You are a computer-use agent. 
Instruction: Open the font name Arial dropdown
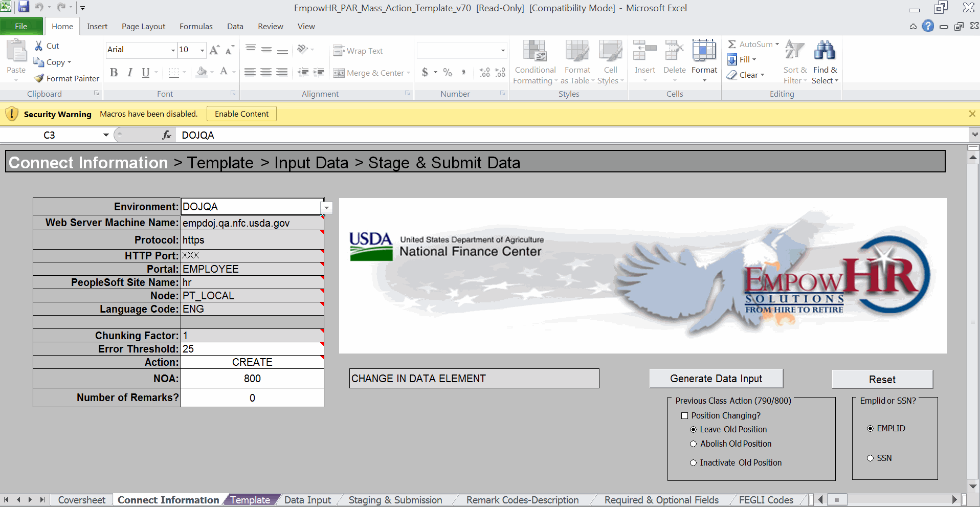173,50
